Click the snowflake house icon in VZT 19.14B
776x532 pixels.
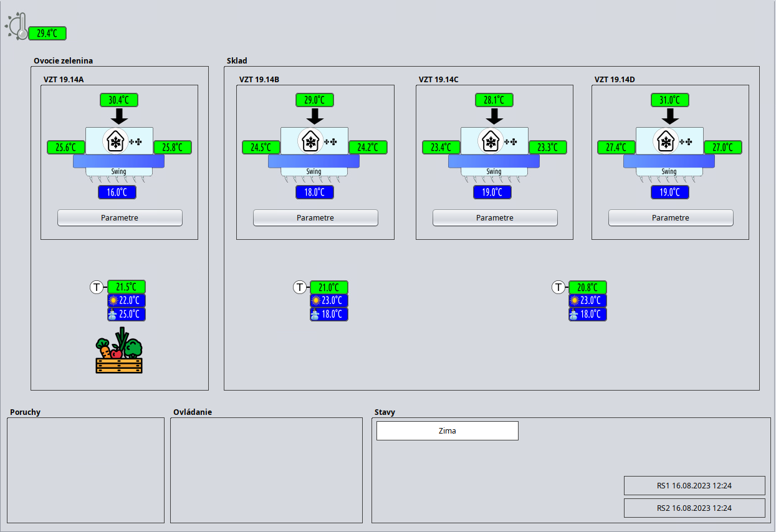[x=310, y=141]
